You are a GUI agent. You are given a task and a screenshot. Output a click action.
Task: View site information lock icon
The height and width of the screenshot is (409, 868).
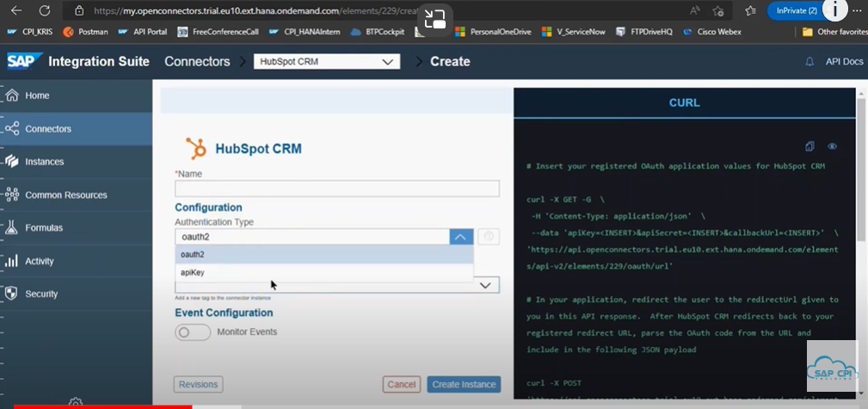click(79, 10)
